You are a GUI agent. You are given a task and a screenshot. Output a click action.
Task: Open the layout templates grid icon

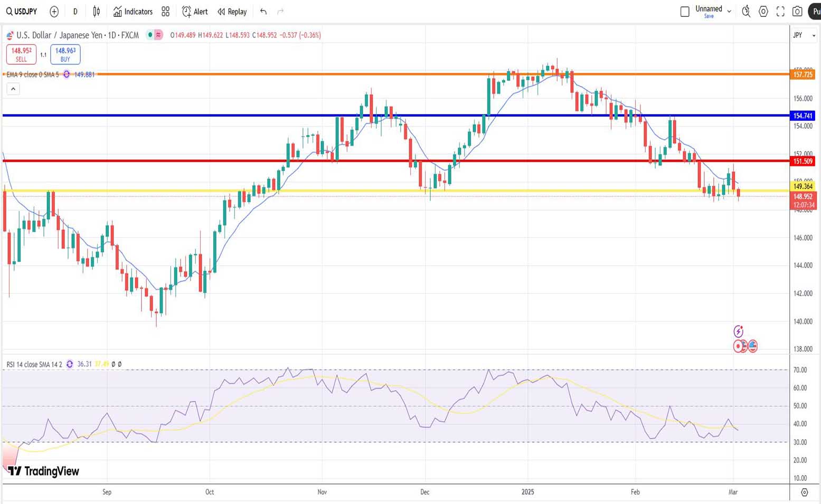165,11
